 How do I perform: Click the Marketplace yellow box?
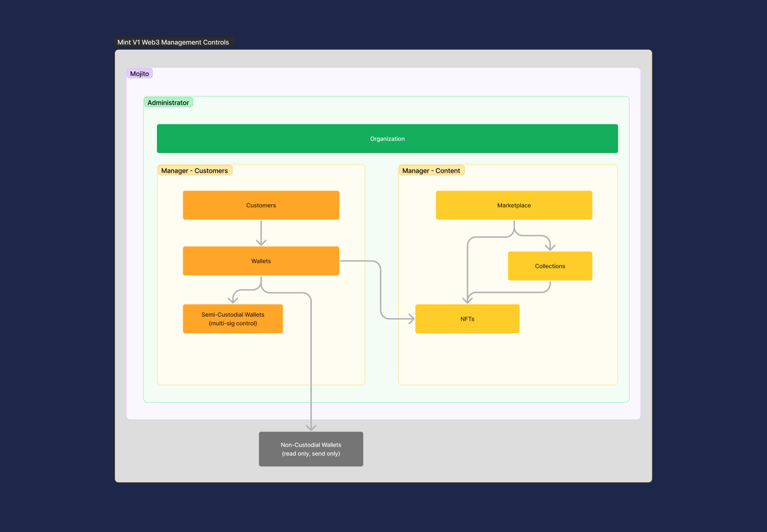(514, 205)
